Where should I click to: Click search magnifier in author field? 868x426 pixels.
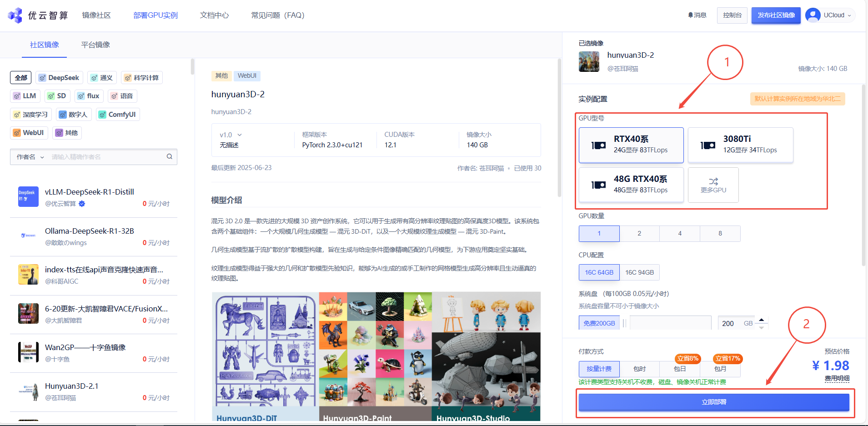point(170,157)
